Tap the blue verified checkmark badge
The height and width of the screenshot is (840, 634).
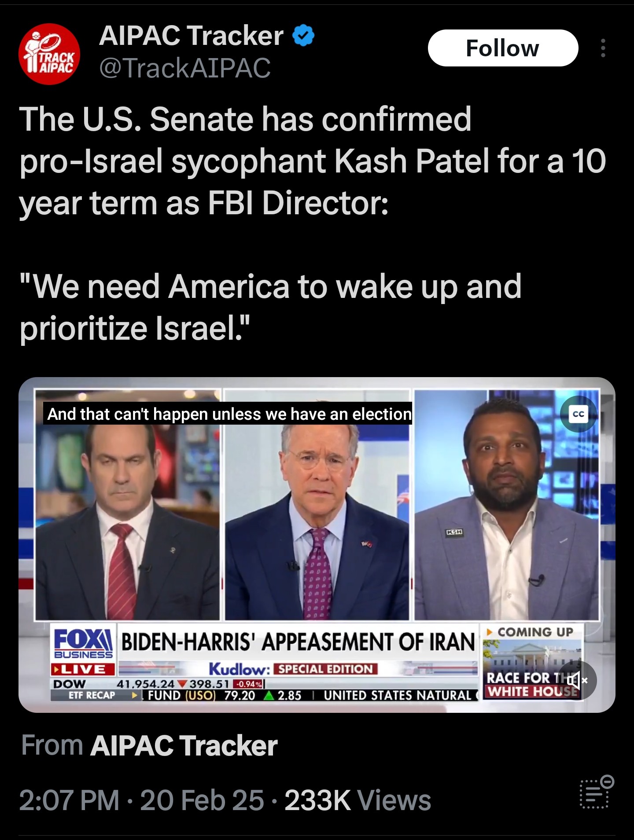[303, 36]
